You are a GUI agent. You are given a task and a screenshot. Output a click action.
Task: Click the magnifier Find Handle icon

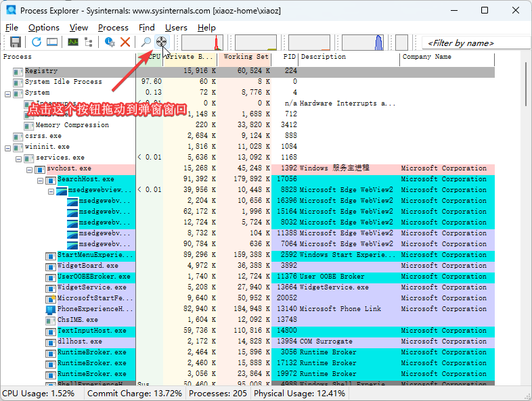point(146,42)
